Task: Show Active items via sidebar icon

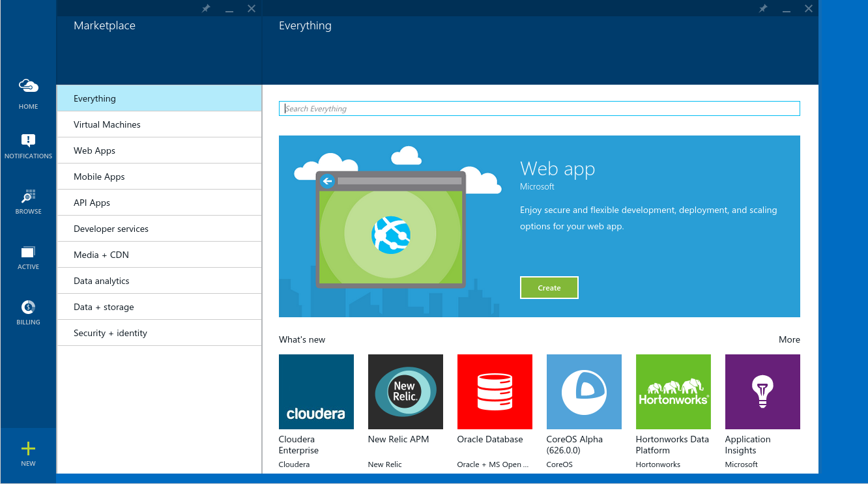Action: tap(28, 252)
